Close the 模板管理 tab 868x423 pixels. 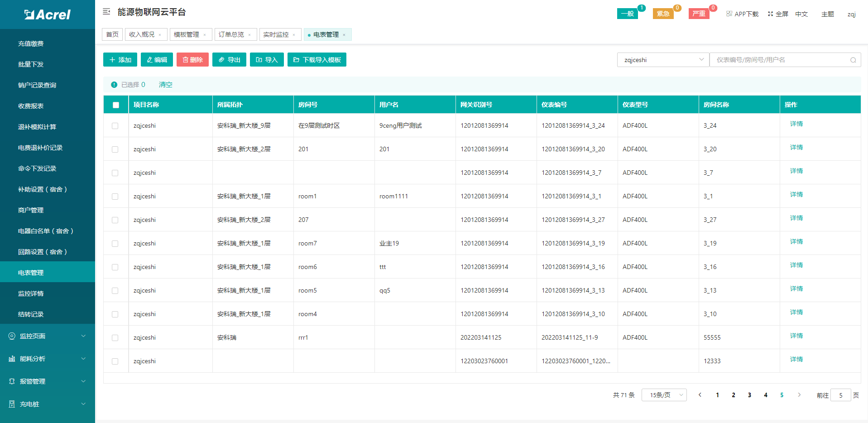tap(205, 35)
